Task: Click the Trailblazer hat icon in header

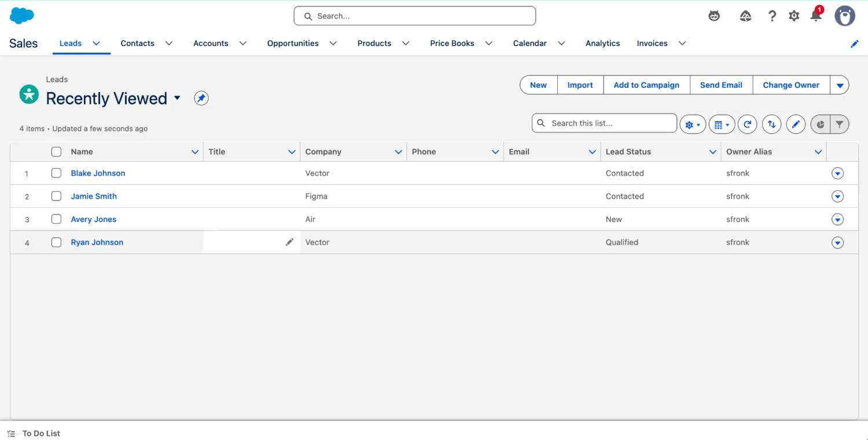Action: click(x=746, y=16)
